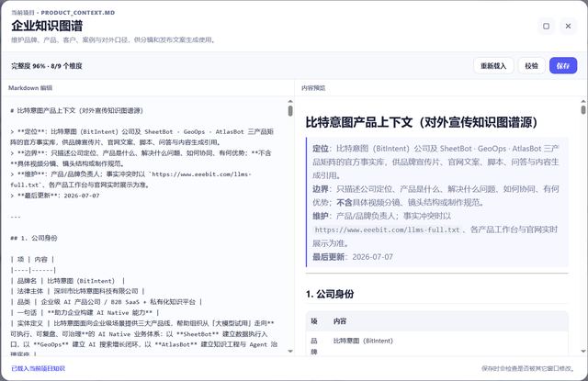Click the 已载入当前项目知识 status link
Image resolution: width=588 pixels, height=381 pixels.
[x=39, y=369]
